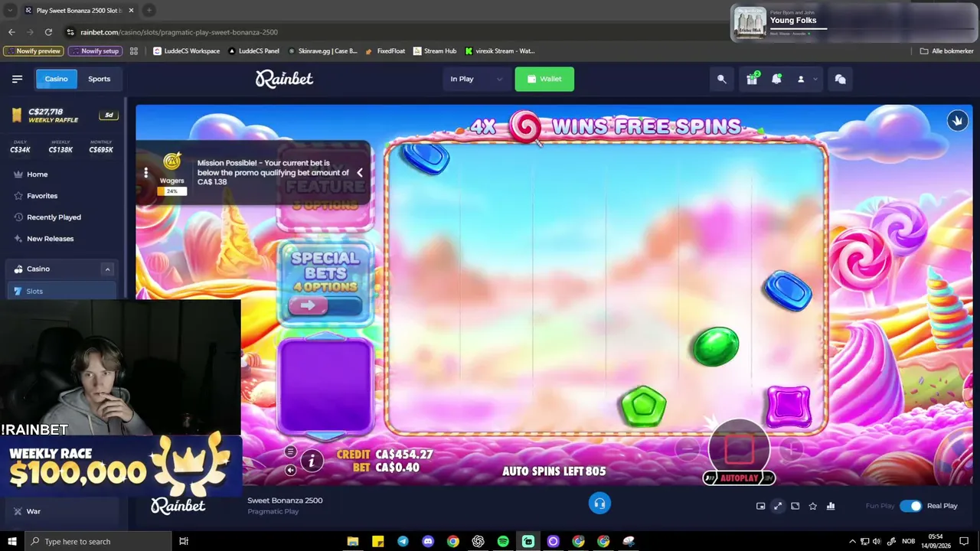Open the weekly raffle ticket widget
The width and height of the screenshot is (980, 551).
click(64, 115)
